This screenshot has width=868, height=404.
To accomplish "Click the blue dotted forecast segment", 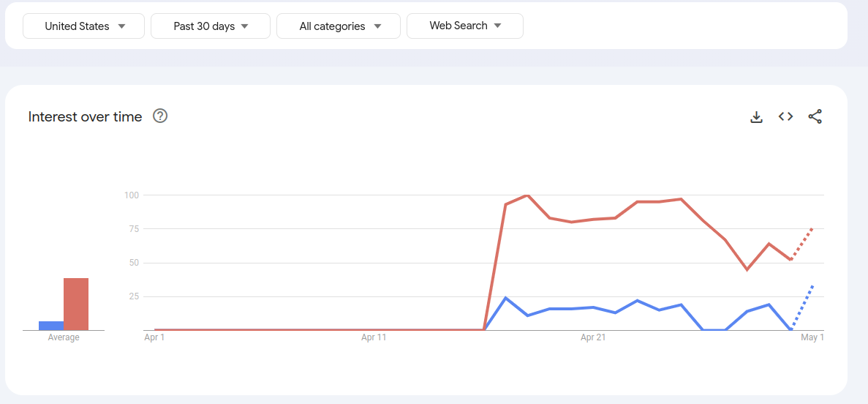I will point(803,307).
